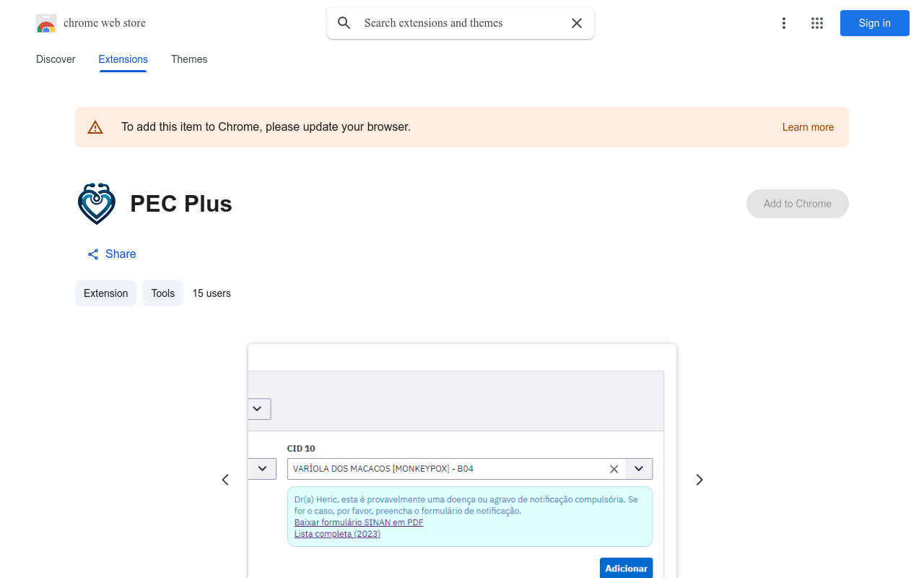Click the chrome web store title text
This screenshot has height=578, width=924.
coord(105,23)
